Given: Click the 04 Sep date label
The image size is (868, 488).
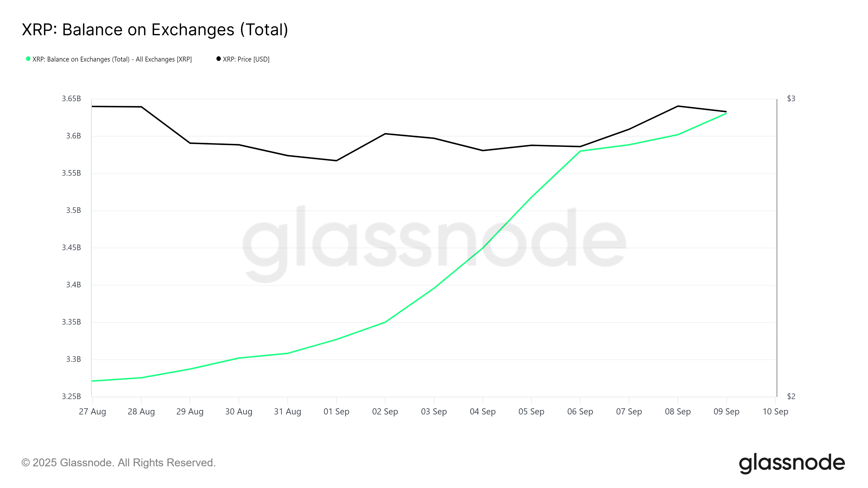Looking at the screenshot, I should click(x=483, y=412).
